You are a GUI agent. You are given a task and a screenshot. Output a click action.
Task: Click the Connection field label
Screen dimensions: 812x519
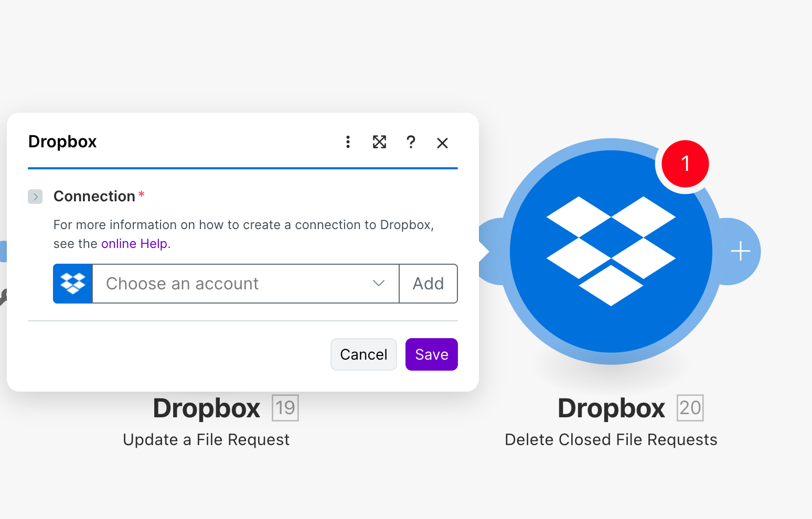[94, 196]
